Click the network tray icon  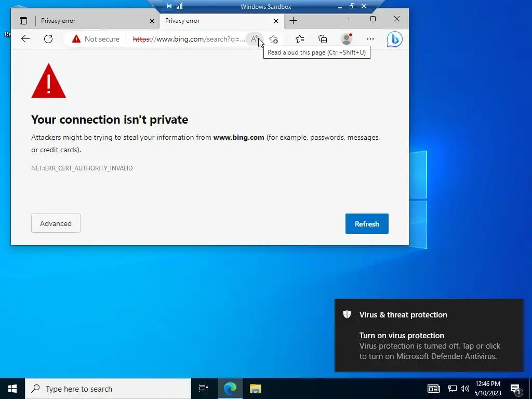pos(453,389)
